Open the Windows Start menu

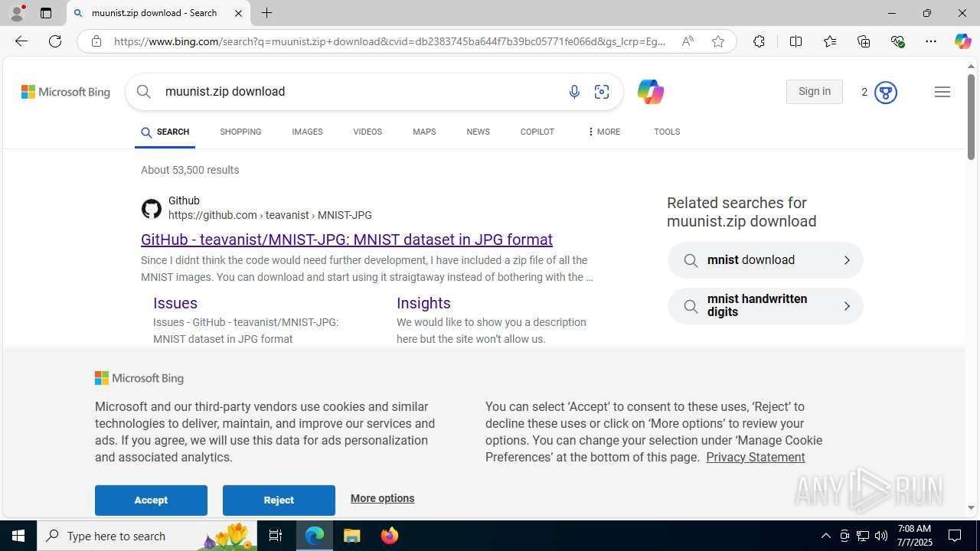18,536
